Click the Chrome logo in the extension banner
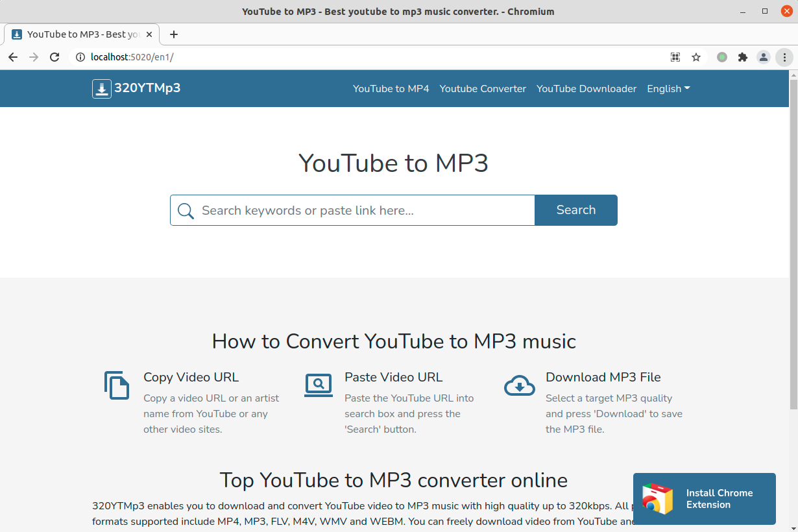Image resolution: width=798 pixels, height=532 pixels. pyautogui.click(x=658, y=498)
